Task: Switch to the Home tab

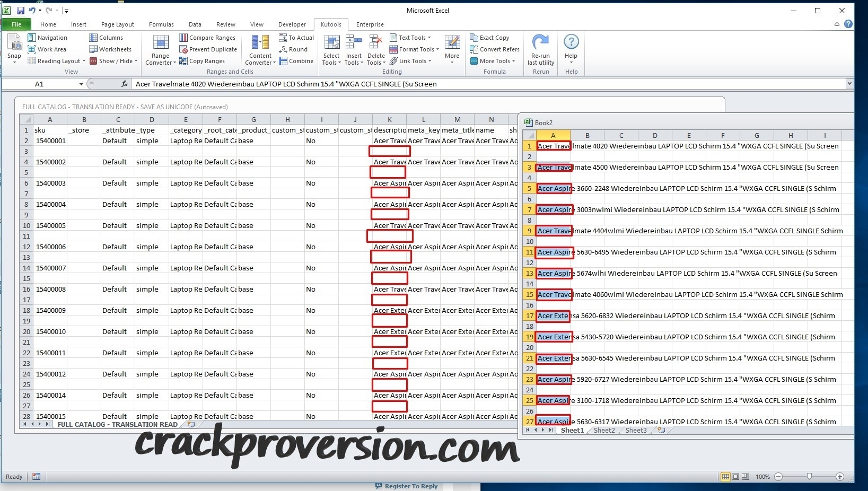Action: click(x=48, y=24)
